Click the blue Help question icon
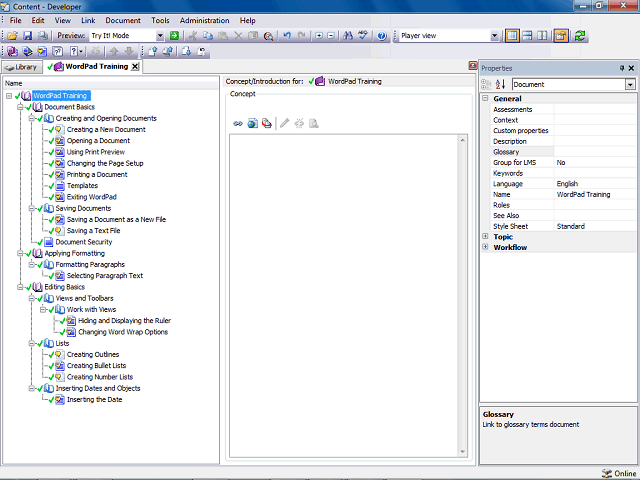This screenshot has height=480, width=640. (382, 36)
